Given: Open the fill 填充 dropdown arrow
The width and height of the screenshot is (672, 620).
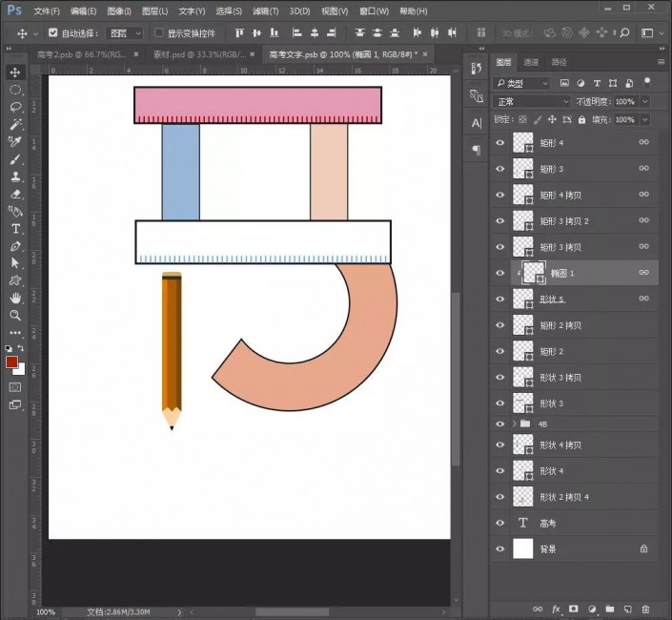Looking at the screenshot, I should 644,119.
